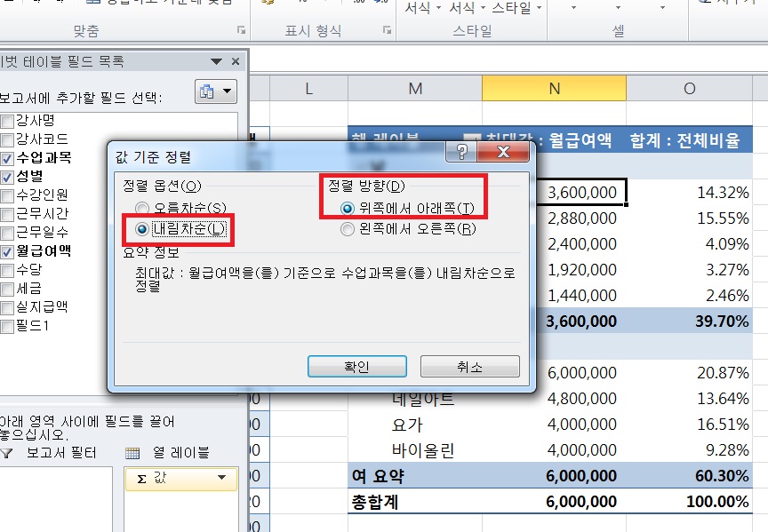Uncheck the 월급여액 field checkbox

pyautogui.click(x=7, y=251)
